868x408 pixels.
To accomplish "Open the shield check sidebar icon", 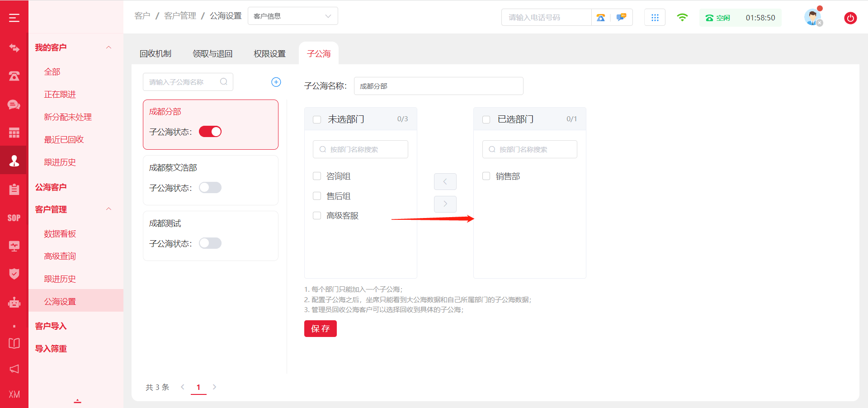I will [14, 274].
